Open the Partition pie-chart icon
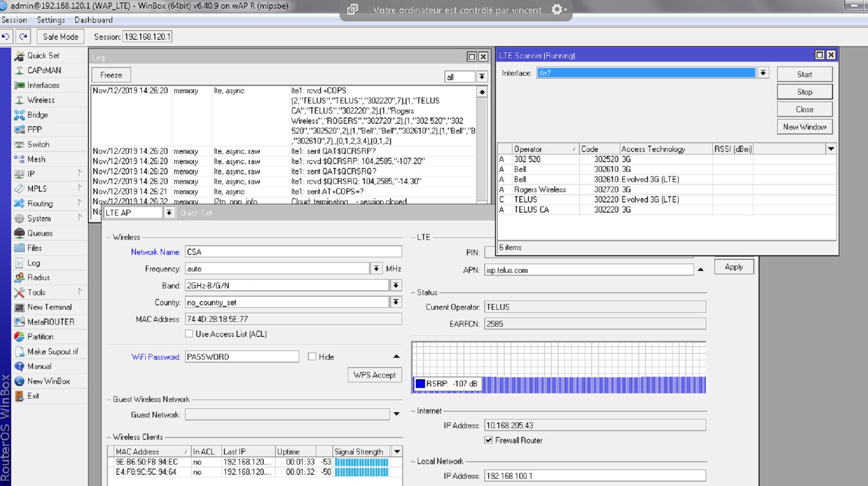This screenshot has height=486, width=868. [x=19, y=337]
